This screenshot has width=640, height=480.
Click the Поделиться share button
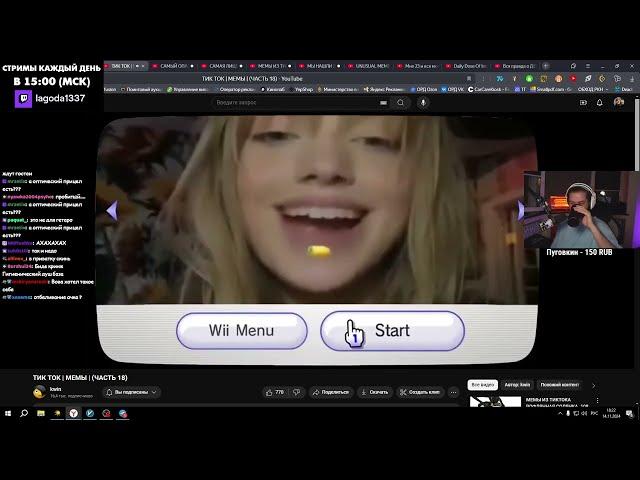(x=330, y=392)
